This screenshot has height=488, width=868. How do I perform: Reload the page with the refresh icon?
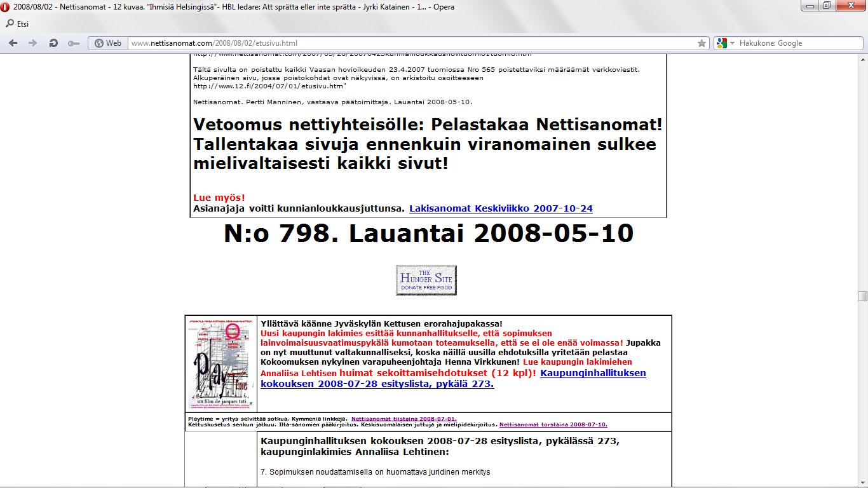[53, 43]
